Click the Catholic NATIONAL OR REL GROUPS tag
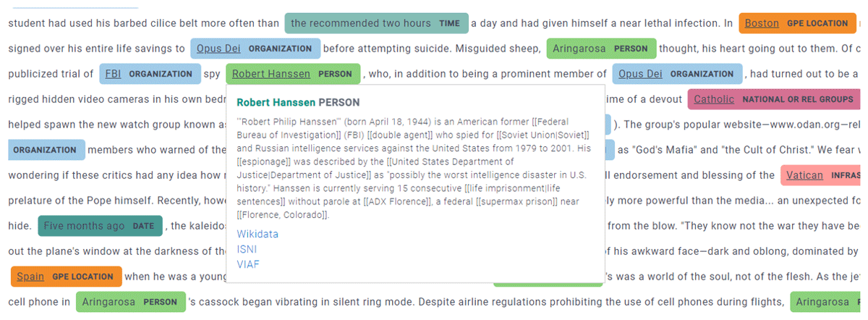The image size is (868, 320). coord(773,99)
